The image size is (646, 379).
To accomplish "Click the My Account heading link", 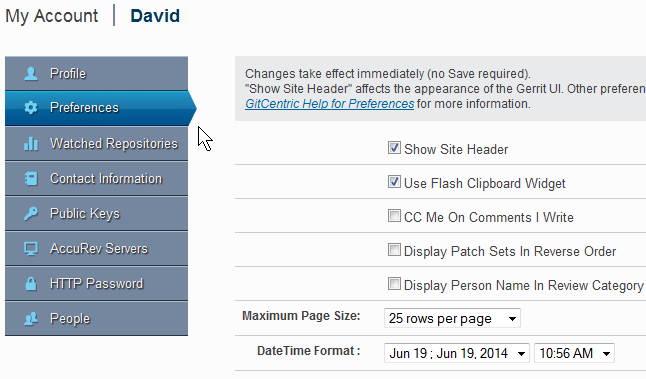I will point(51,16).
